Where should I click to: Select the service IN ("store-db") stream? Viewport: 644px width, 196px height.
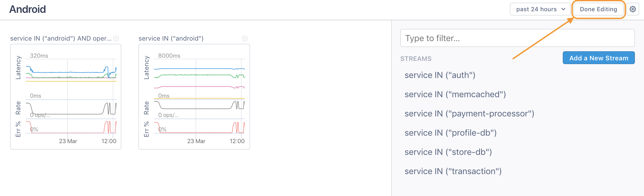point(448,152)
